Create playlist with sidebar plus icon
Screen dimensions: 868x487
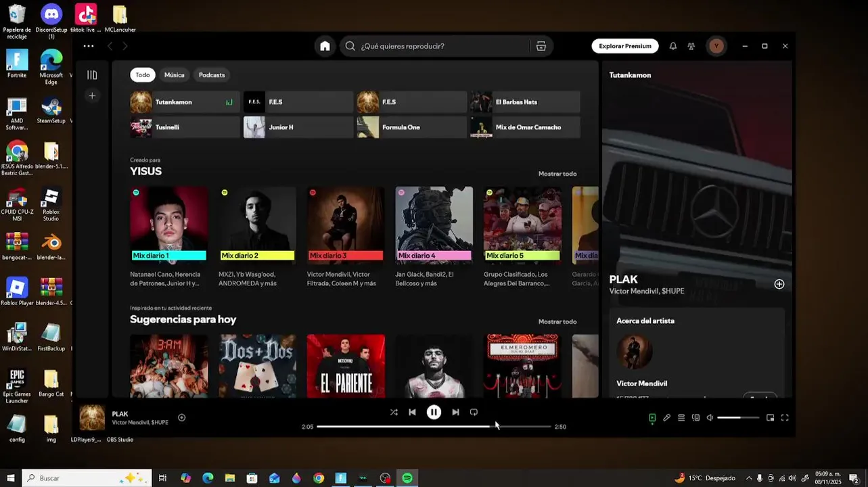92,95
